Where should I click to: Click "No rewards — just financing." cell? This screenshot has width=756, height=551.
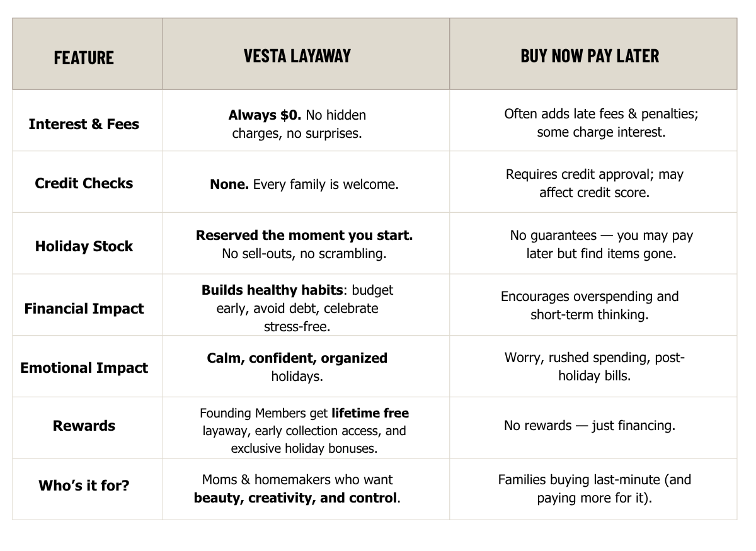(x=589, y=426)
